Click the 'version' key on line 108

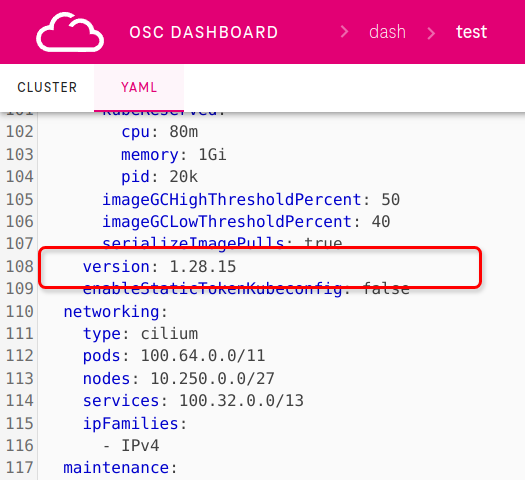[x=116, y=267]
